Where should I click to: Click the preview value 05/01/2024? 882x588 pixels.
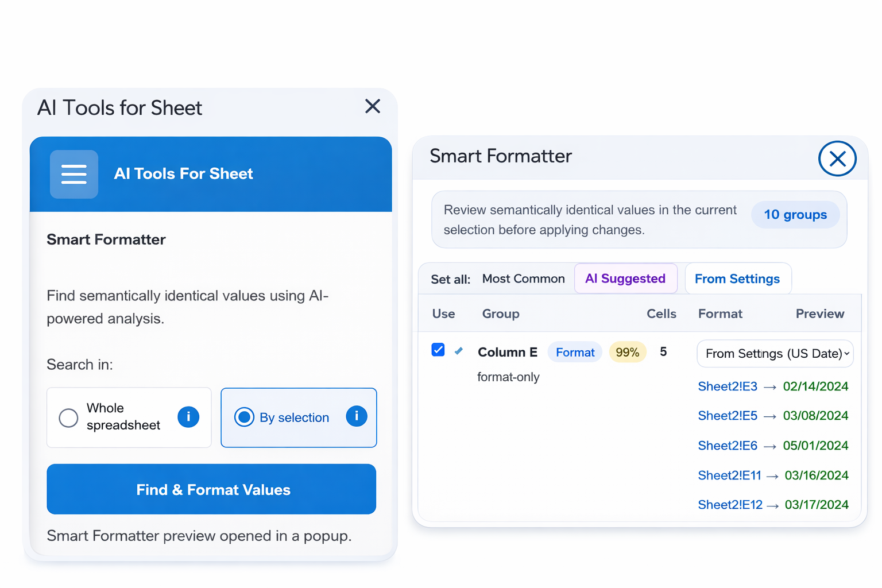(x=815, y=446)
